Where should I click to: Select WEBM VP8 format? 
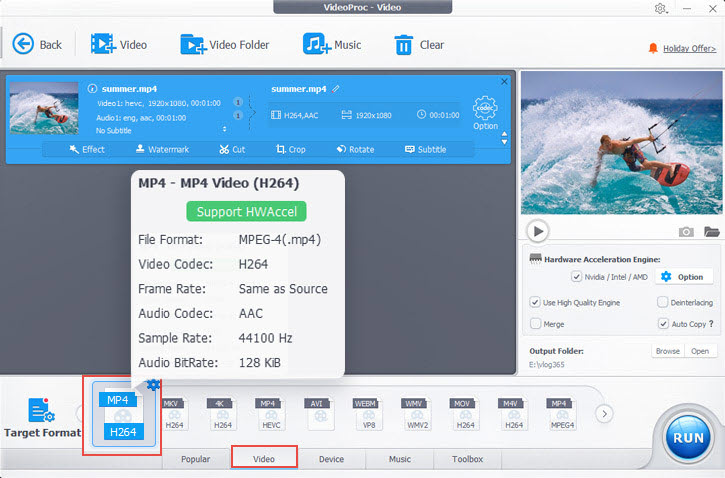tap(368, 414)
